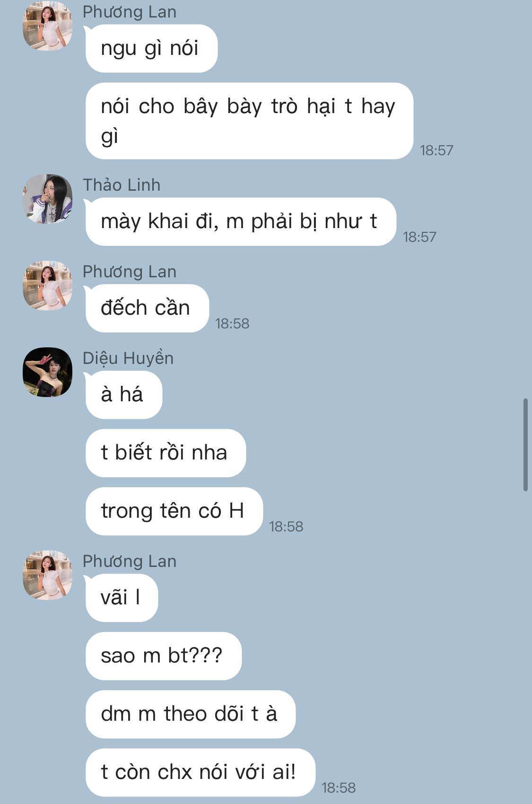Open Phương Lan's avatar at top of chat
This screenshot has width=532, height=804.
click(x=47, y=26)
